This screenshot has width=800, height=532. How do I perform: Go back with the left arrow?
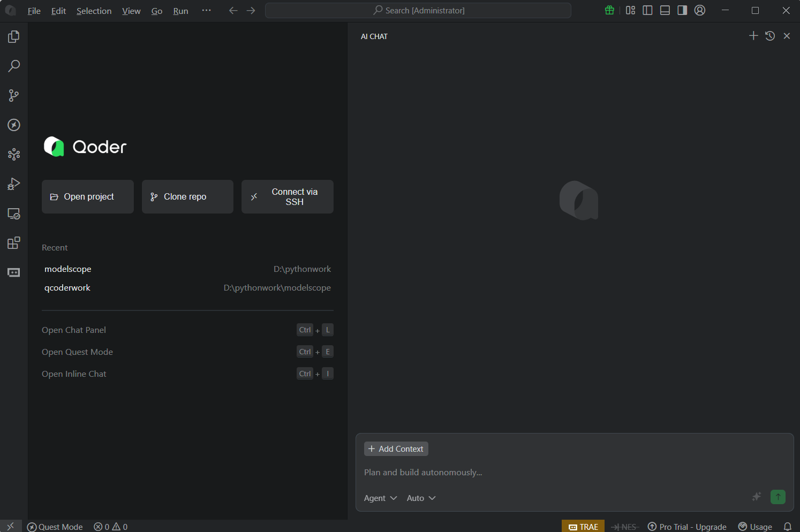pyautogui.click(x=233, y=10)
